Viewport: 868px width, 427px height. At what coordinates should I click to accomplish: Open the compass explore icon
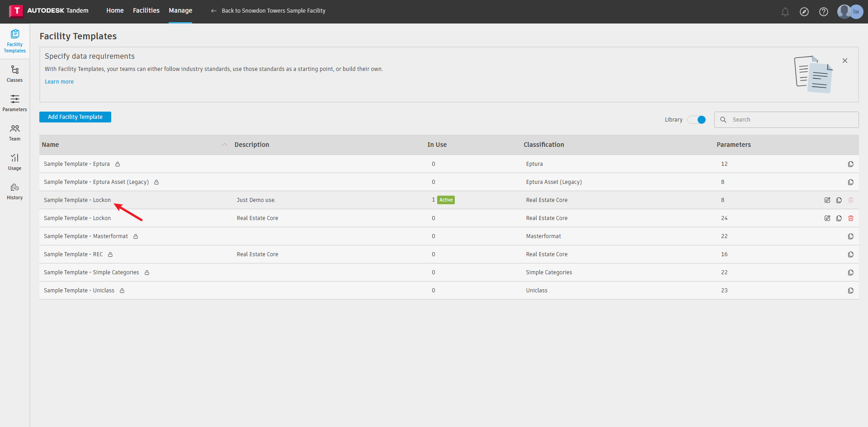click(x=804, y=12)
